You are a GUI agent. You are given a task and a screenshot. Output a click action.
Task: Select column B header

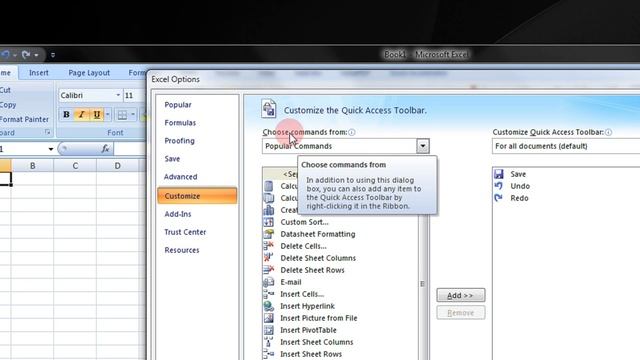pos(32,166)
